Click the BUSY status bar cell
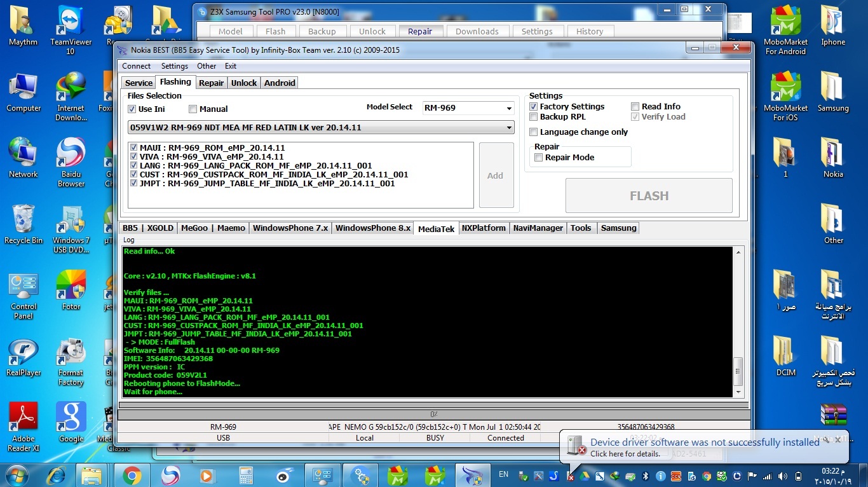 point(435,438)
